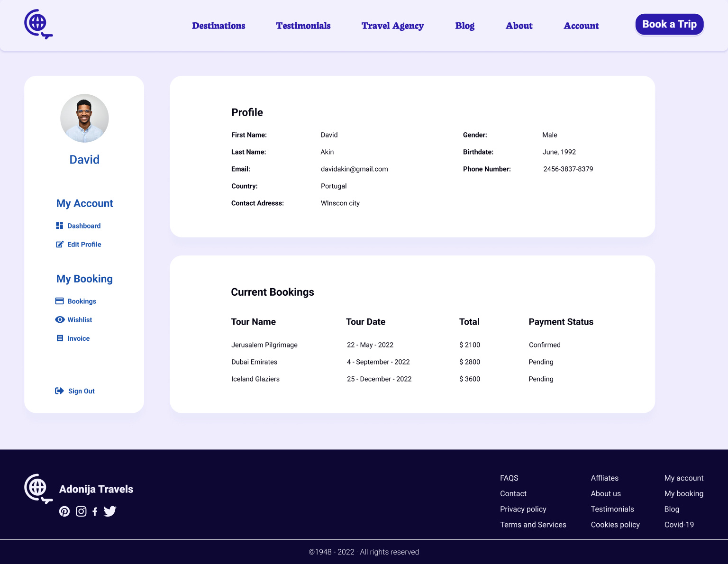
Task: Click the Covid-19 link in footer
Action: [x=679, y=525]
